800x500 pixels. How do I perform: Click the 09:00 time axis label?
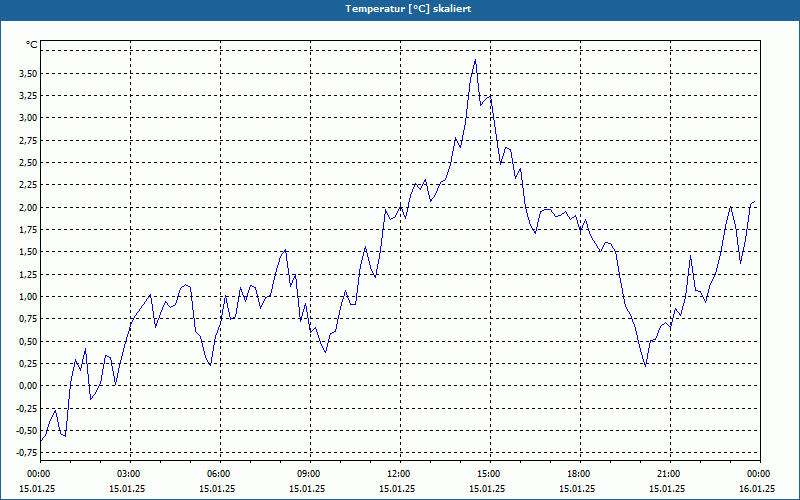pos(310,474)
